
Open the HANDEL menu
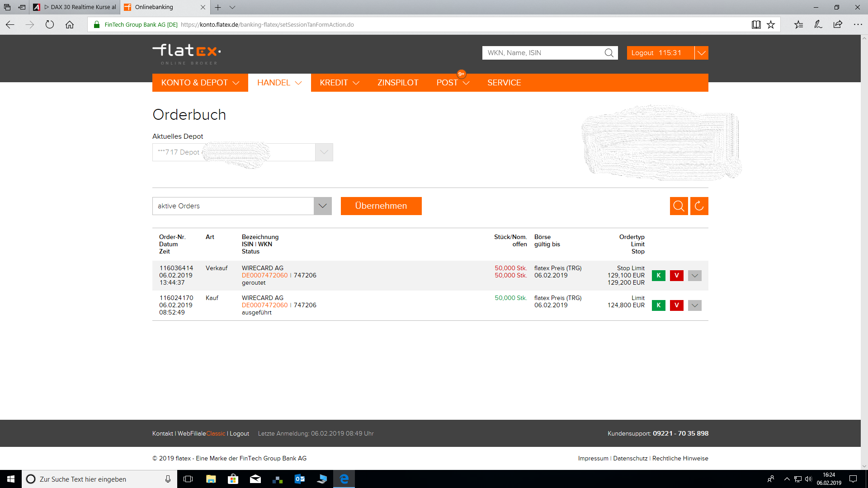[x=279, y=83]
